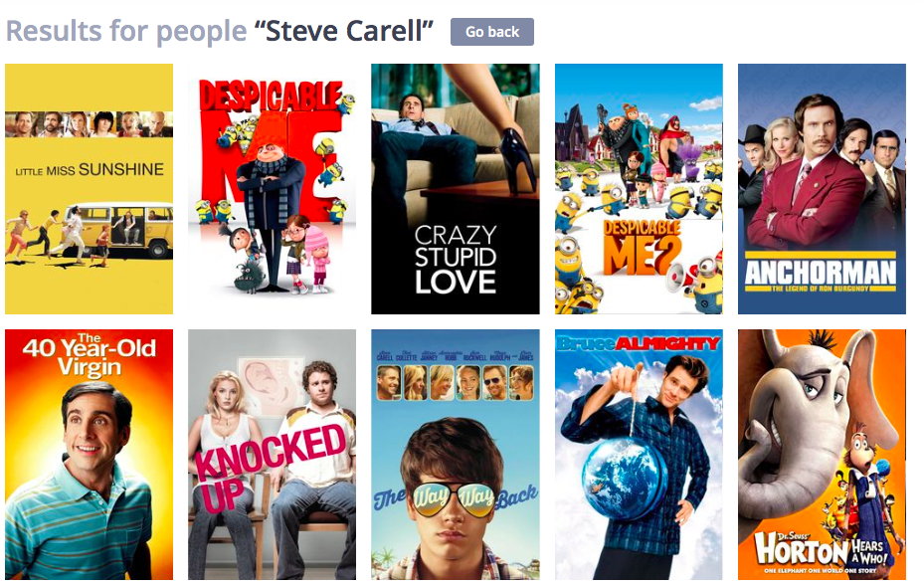Open the Bruce Almighty poster

coord(639,455)
